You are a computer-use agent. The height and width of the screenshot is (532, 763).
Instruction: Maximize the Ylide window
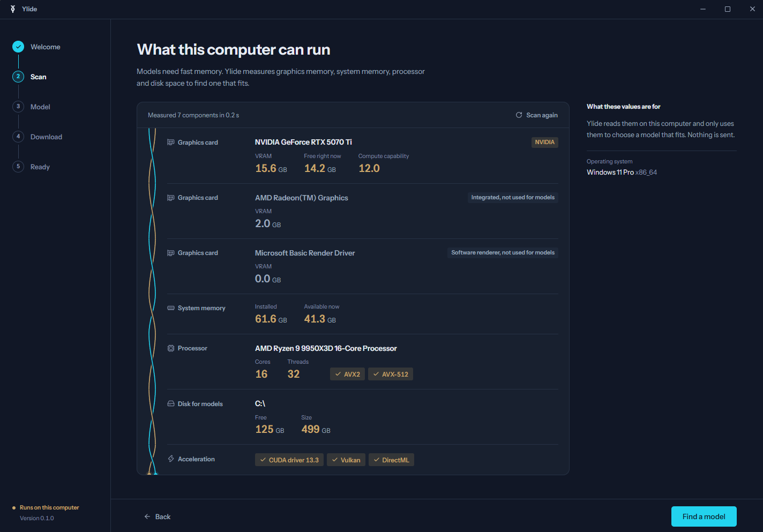(x=728, y=9)
